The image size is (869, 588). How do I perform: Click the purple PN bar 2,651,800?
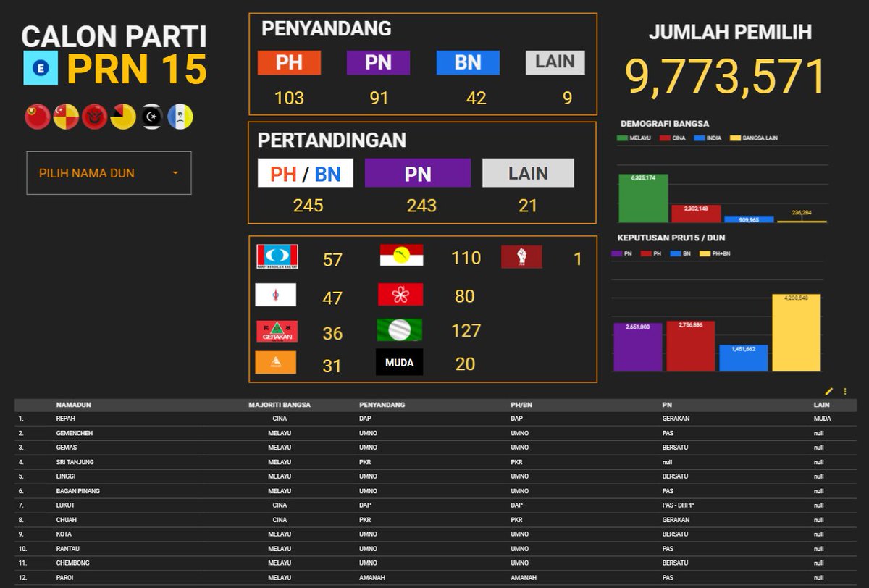[x=638, y=347]
